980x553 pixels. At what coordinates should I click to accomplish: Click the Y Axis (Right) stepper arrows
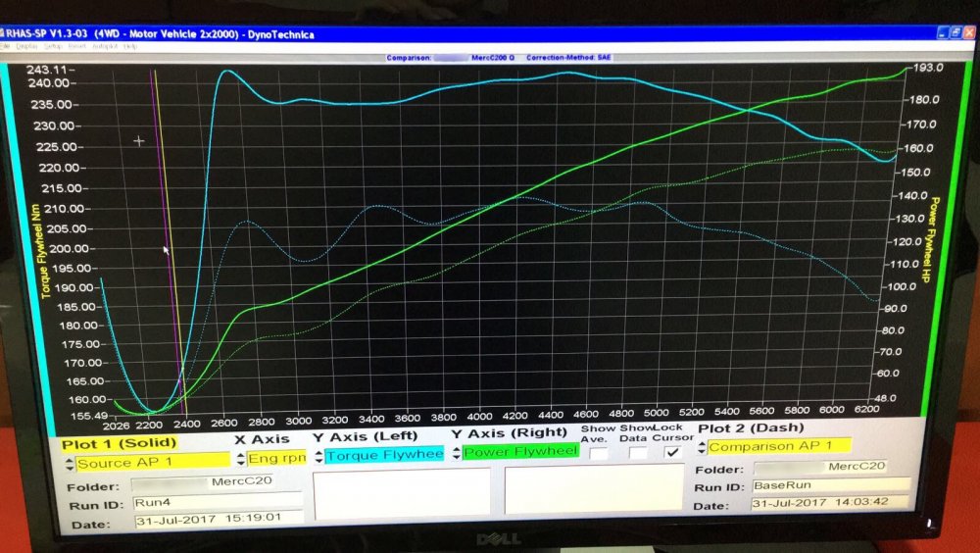coord(457,453)
